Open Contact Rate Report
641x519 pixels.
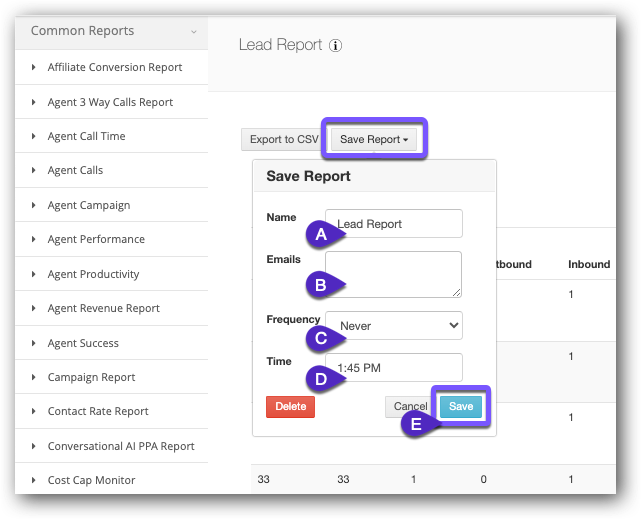coord(98,411)
